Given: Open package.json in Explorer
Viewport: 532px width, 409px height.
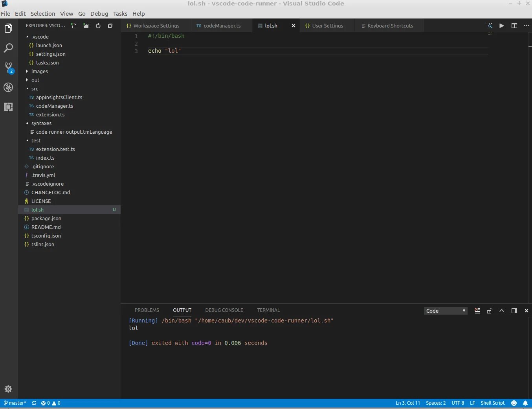Looking at the screenshot, I should (x=69, y=218).
